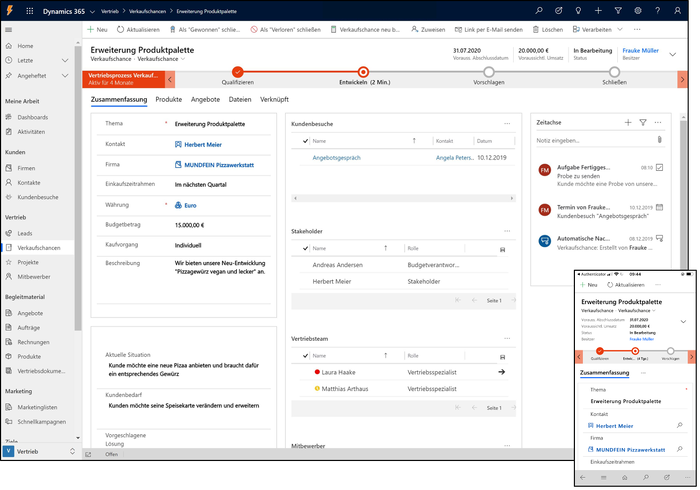Open Kundenbesuche section ellipsis menu
The height and width of the screenshot is (490, 700).
pos(507,124)
